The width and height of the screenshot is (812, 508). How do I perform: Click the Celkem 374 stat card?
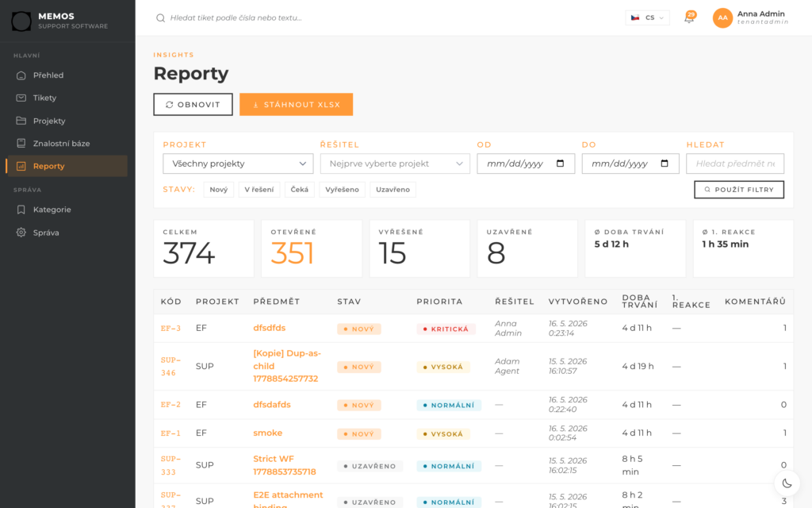tap(204, 248)
